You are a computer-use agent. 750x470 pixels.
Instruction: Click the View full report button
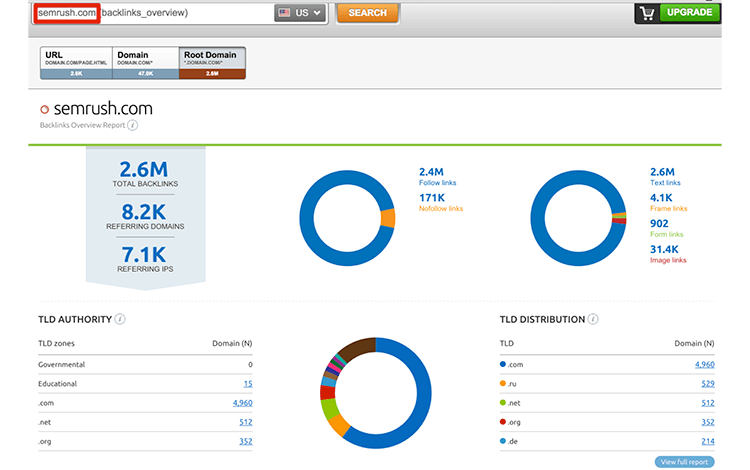(684, 462)
